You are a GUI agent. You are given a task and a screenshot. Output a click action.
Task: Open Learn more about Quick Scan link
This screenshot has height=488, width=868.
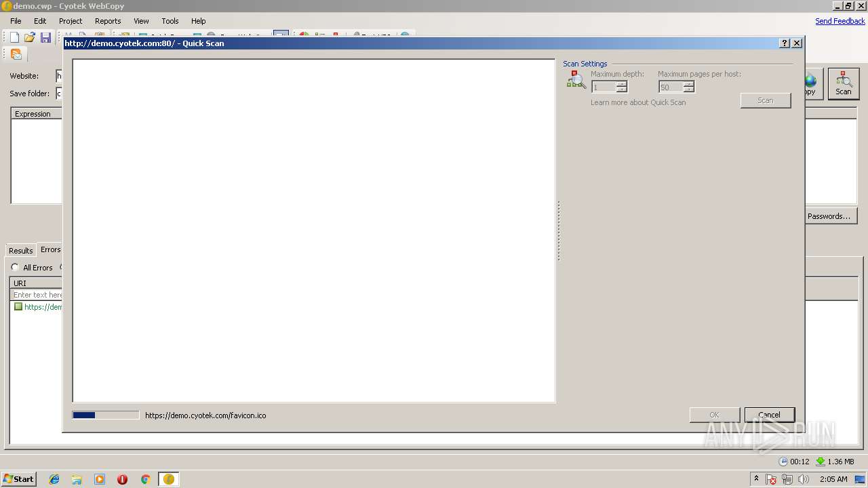pyautogui.click(x=638, y=102)
